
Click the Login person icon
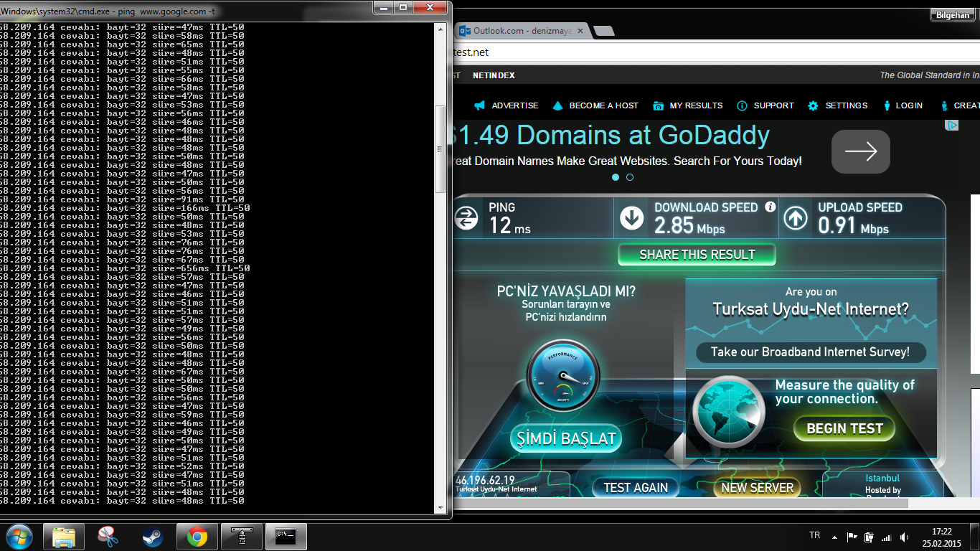(887, 105)
